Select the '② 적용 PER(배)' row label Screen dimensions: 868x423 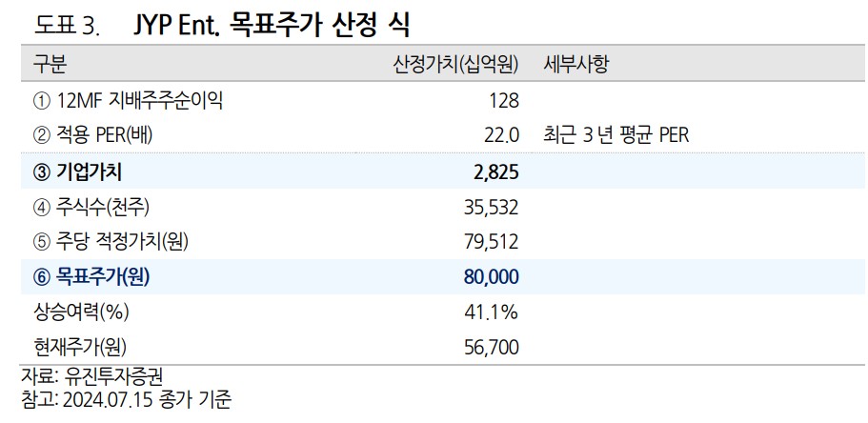tap(93, 135)
